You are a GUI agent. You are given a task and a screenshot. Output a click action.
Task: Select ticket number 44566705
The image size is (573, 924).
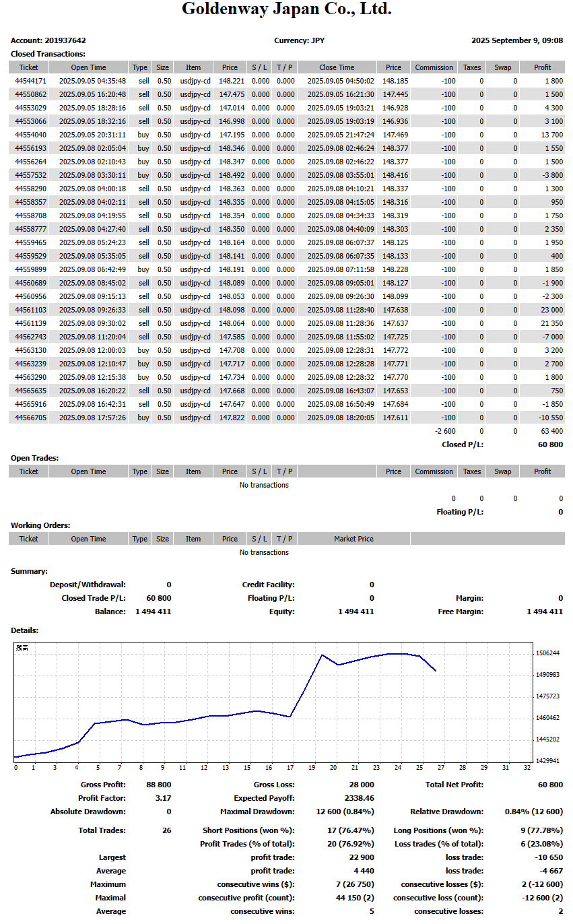click(29, 418)
